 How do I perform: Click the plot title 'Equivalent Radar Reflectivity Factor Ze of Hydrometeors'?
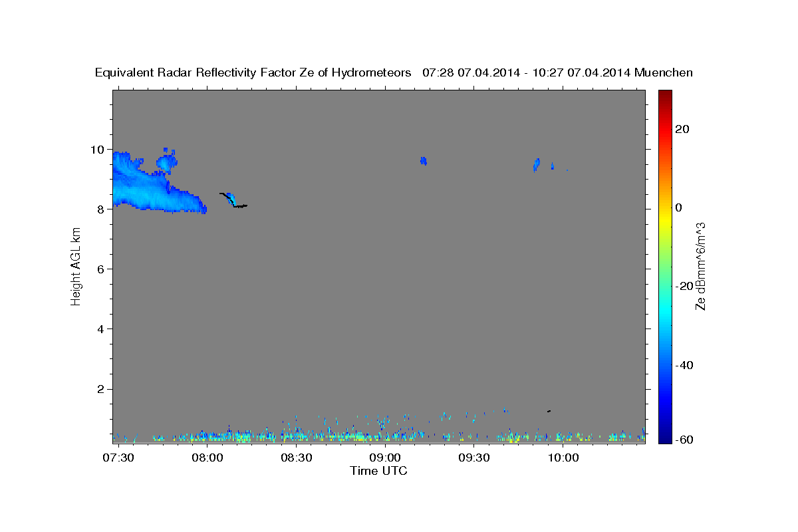point(253,72)
